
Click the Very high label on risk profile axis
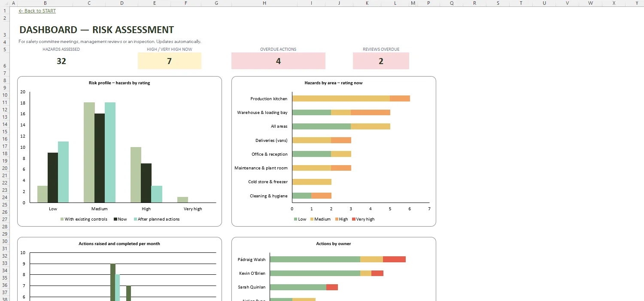[193, 209]
